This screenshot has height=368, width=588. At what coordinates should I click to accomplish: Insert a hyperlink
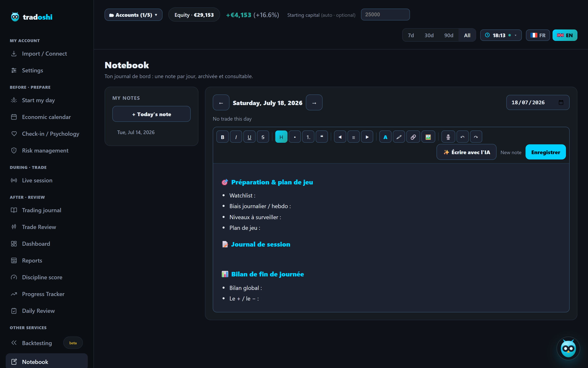pos(413,137)
